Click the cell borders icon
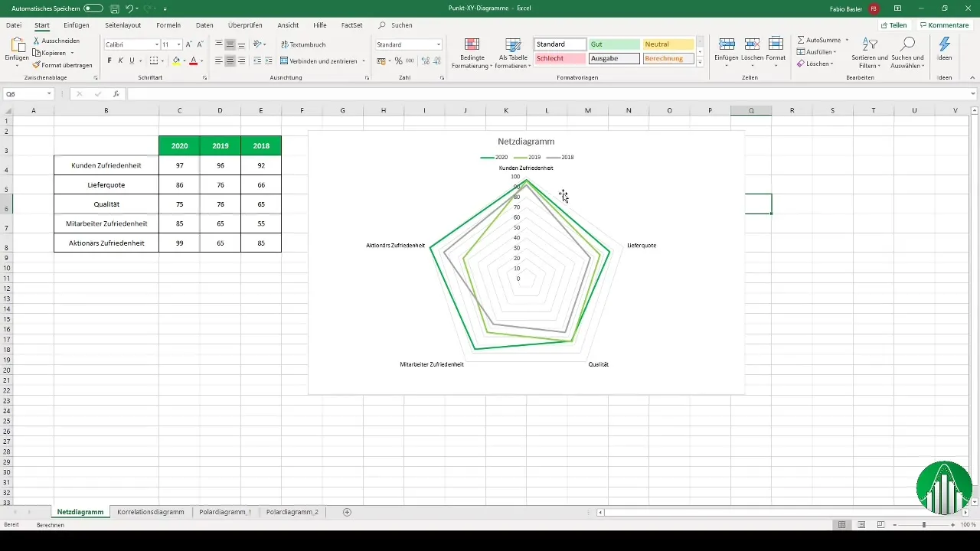The image size is (980, 551). [x=153, y=60]
